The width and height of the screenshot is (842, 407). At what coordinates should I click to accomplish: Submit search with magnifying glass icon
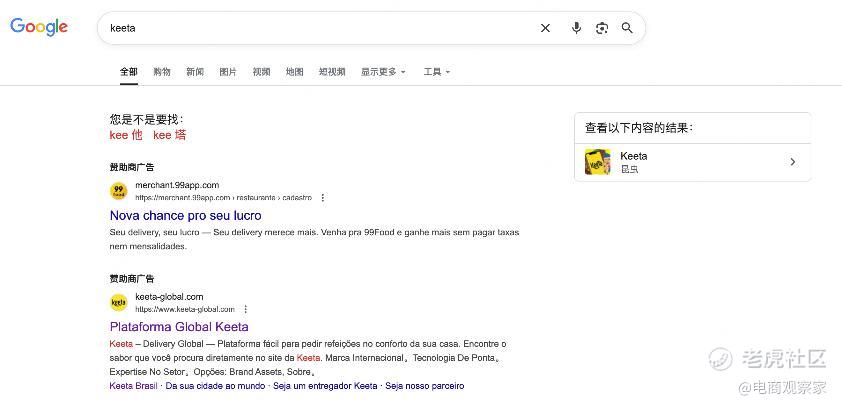[x=627, y=28]
